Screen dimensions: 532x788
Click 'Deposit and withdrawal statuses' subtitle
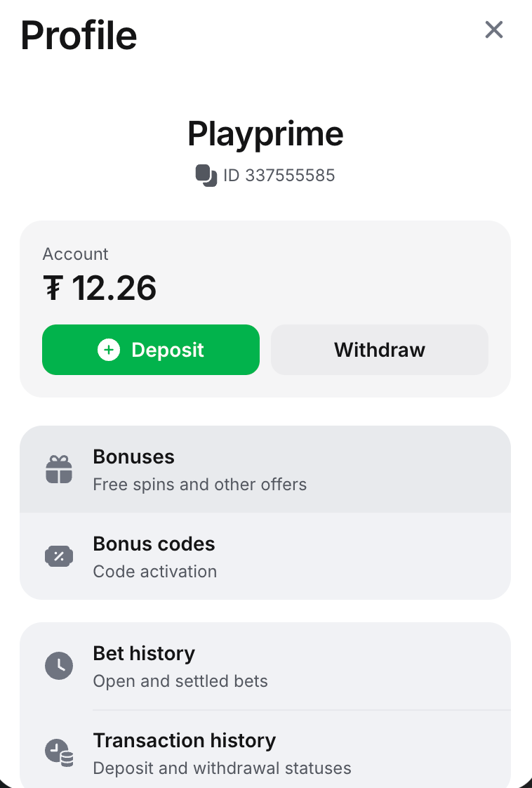pos(222,768)
